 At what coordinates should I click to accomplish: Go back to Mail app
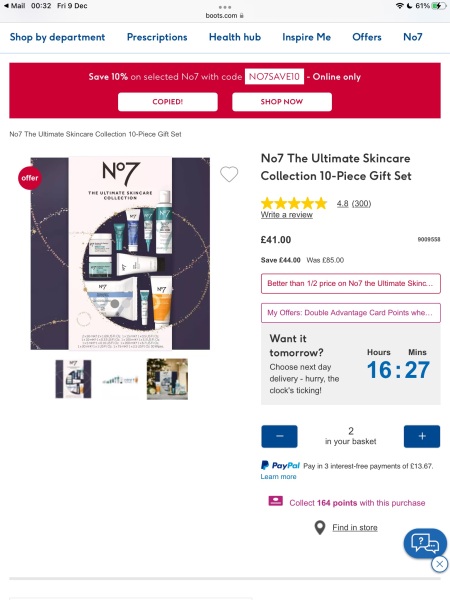[15, 6]
